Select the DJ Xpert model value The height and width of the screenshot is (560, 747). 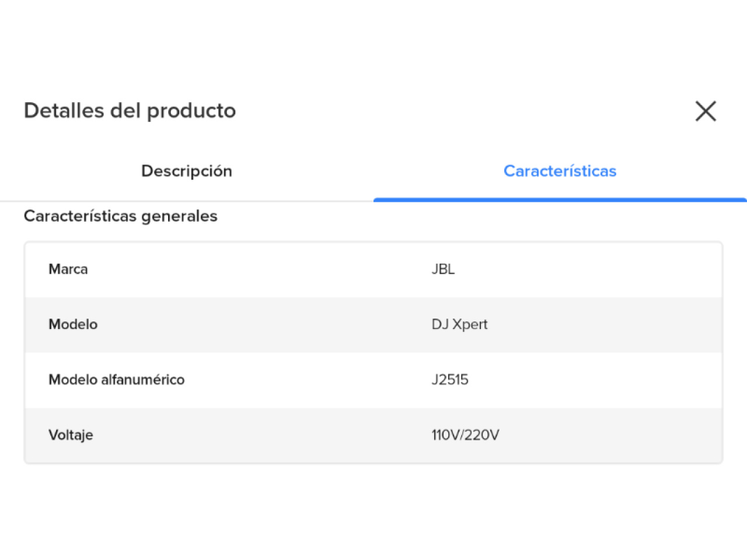click(x=459, y=324)
